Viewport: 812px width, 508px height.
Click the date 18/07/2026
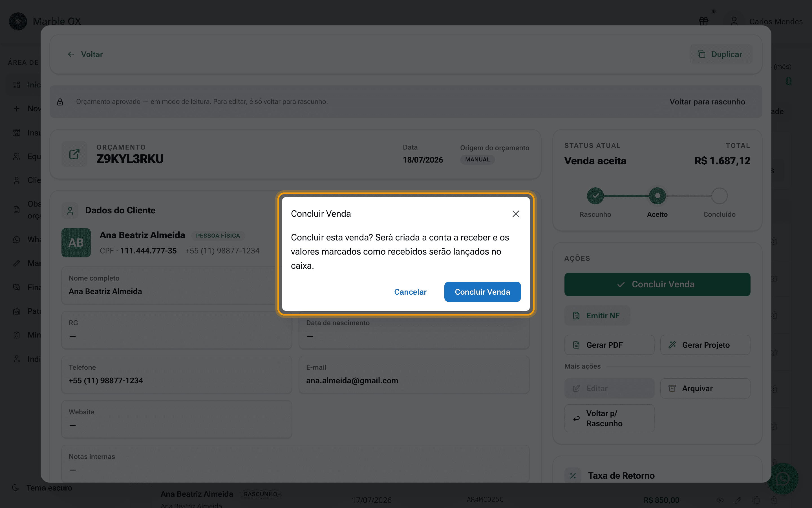[423, 159]
